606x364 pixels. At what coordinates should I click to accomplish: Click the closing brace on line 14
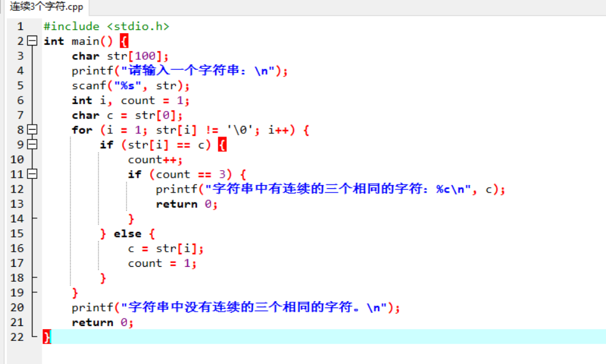tap(131, 219)
